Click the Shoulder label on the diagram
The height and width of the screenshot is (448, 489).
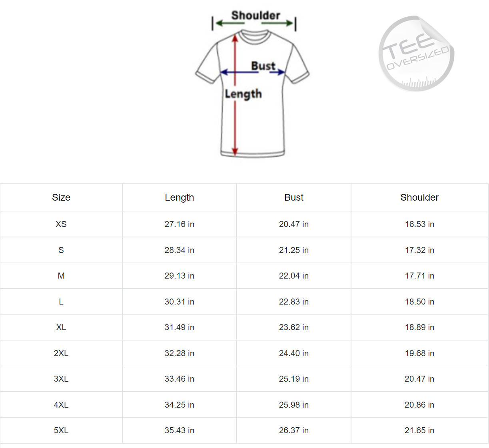[x=256, y=15]
